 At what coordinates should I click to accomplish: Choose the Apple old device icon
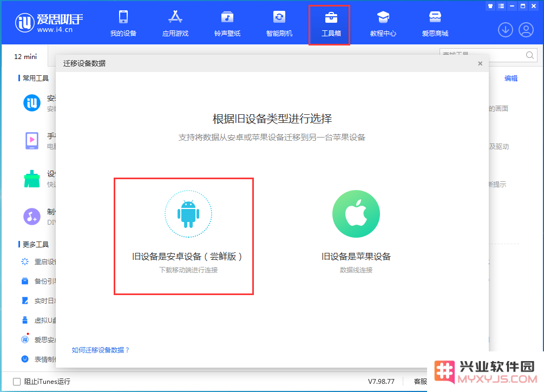pos(356,214)
